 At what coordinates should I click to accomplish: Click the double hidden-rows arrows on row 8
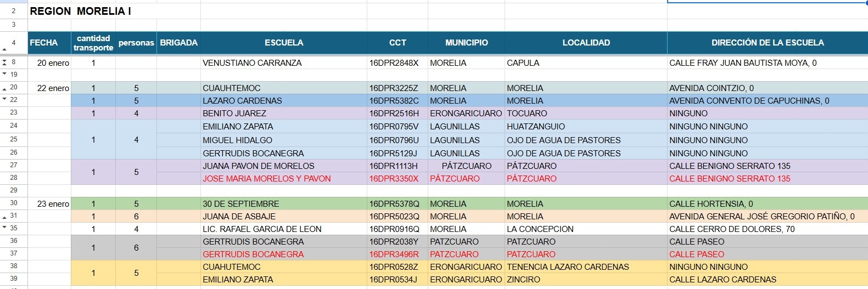4,63
